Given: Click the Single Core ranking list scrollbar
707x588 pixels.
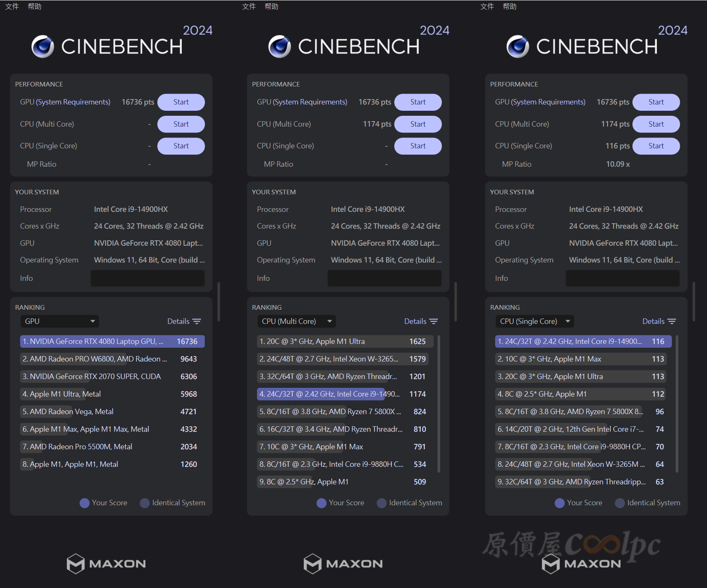Looking at the screenshot, I should click(x=677, y=403).
